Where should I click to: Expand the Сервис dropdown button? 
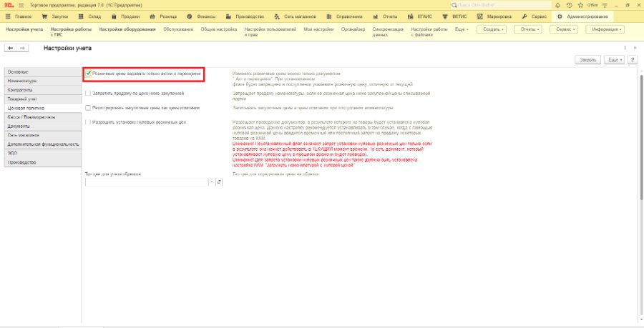coord(564,29)
